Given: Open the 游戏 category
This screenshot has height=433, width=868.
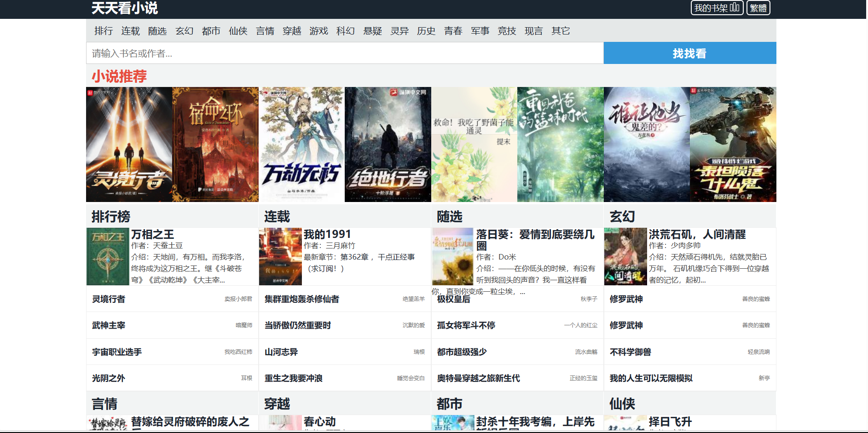Looking at the screenshot, I should pos(318,31).
